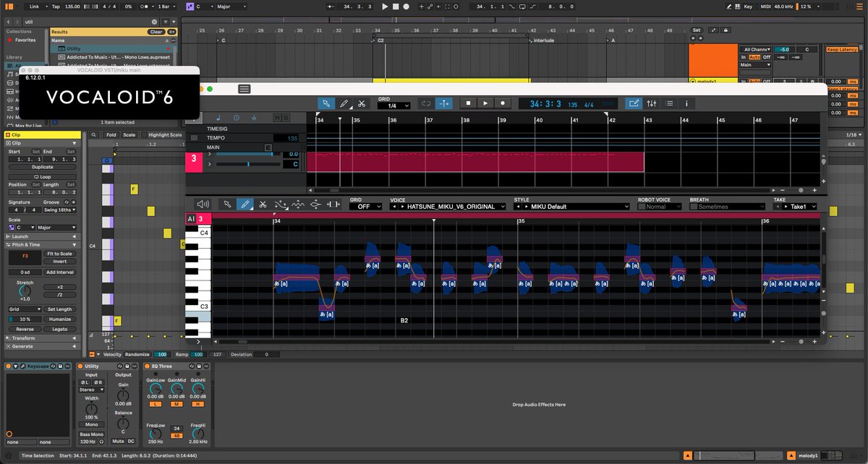
Task: Click the Duplicate button in Clip panel
Action: 43,167
